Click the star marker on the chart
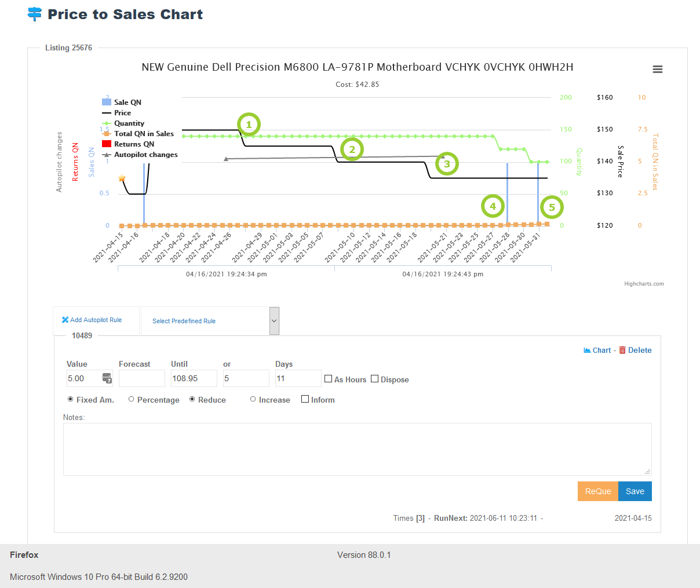This screenshot has height=588, width=700. [x=122, y=178]
